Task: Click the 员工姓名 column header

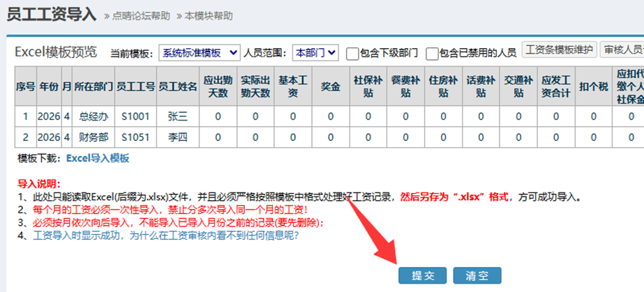Action: pos(177,86)
